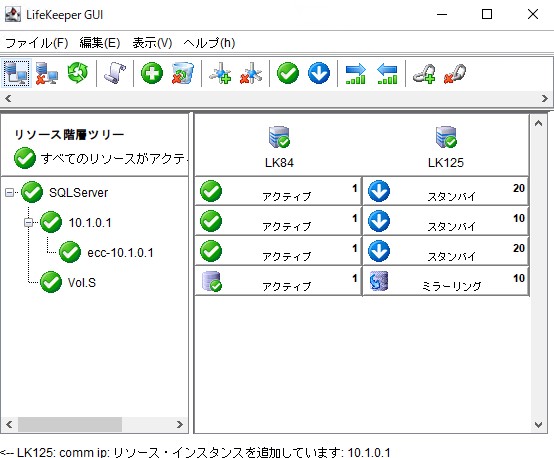
Task: Open the log viewer scroll icon
Action: [x=115, y=73]
